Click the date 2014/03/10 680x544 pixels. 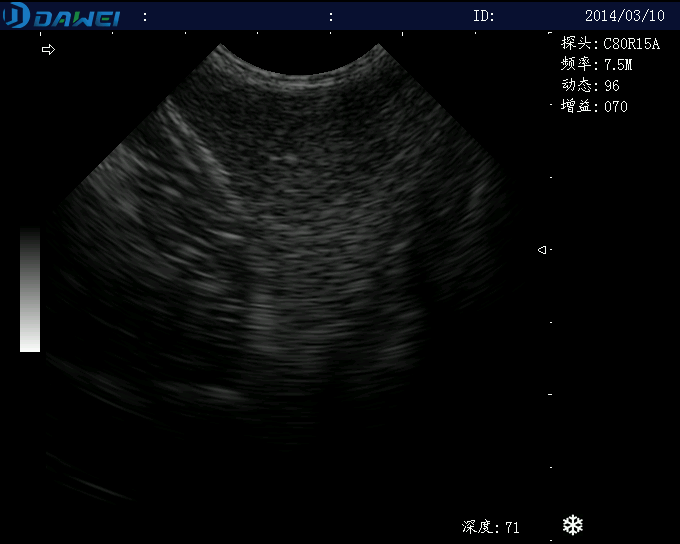tap(624, 16)
